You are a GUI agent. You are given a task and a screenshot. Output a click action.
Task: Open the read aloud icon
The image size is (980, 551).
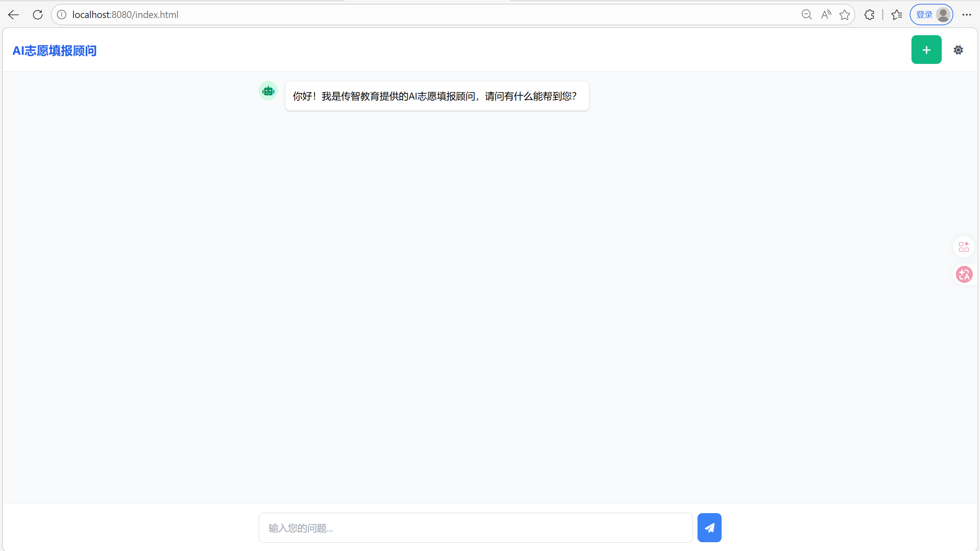(x=826, y=15)
